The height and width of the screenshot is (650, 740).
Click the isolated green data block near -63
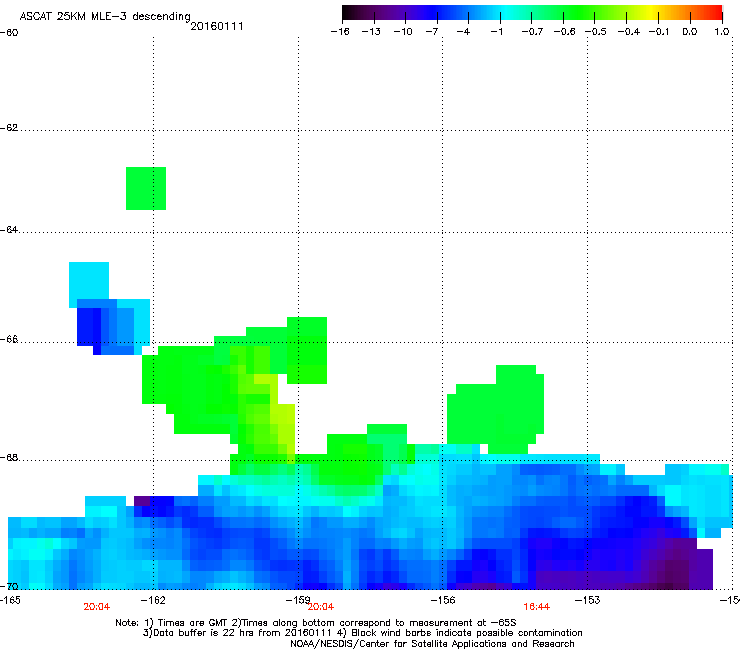[x=146, y=188]
